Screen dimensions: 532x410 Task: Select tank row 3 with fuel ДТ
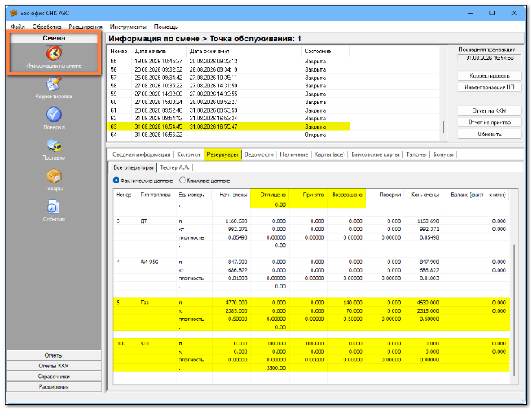[312, 233]
